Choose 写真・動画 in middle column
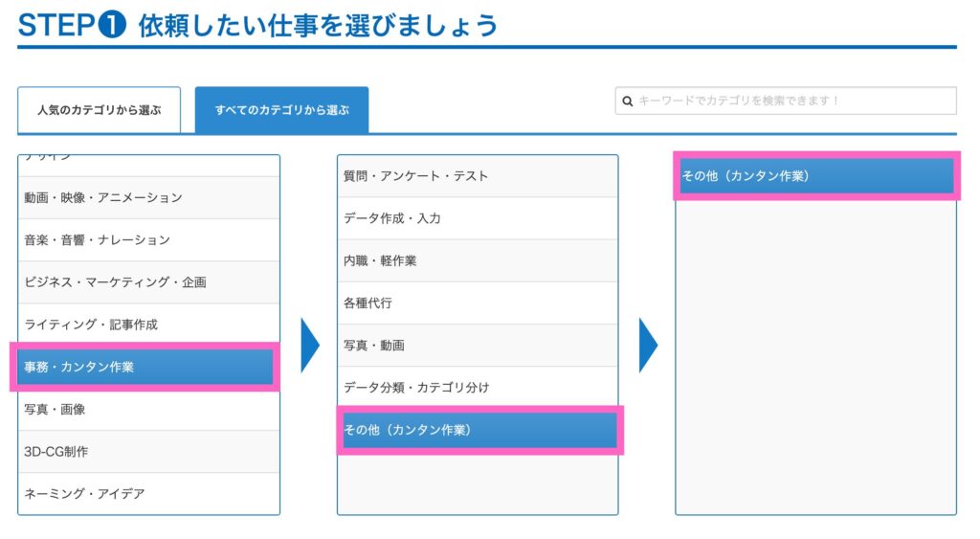Screen dimensions: 980x539 (477, 345)
